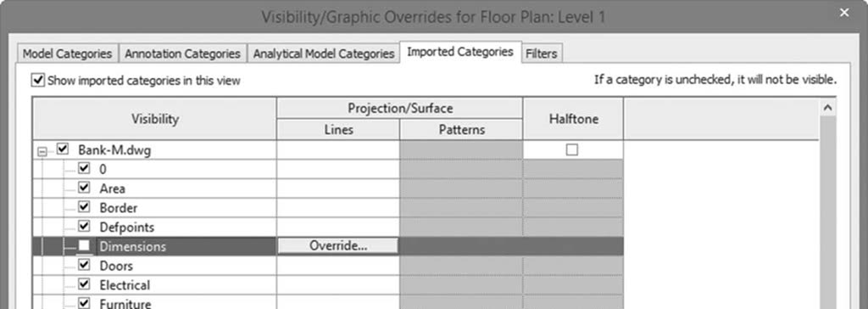The image size is (868, 309).
Task: Switch to the Model Categories tab
Action: (67, 53)
